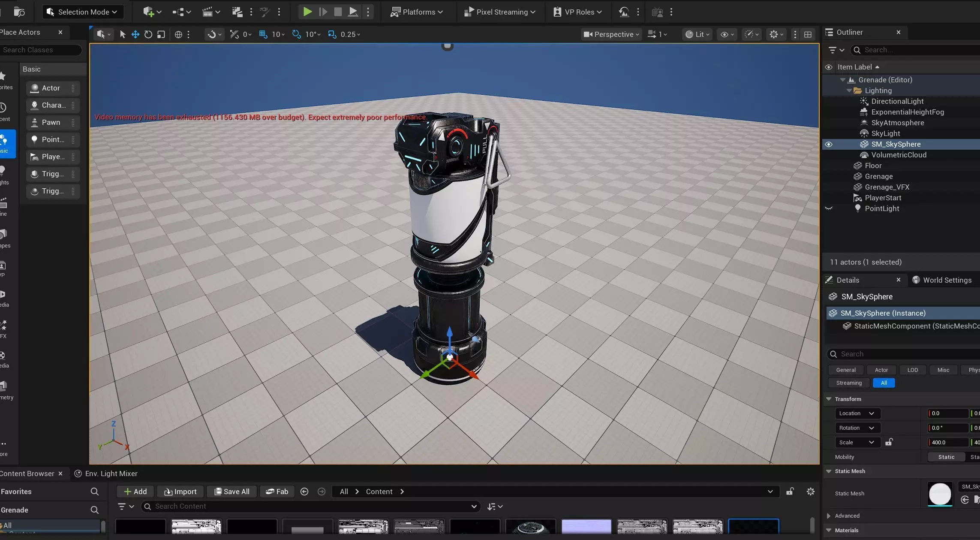This screenshot has height=540, width=980.
Task: Click the Add button in Content Browser
Action: pos(135,492)
